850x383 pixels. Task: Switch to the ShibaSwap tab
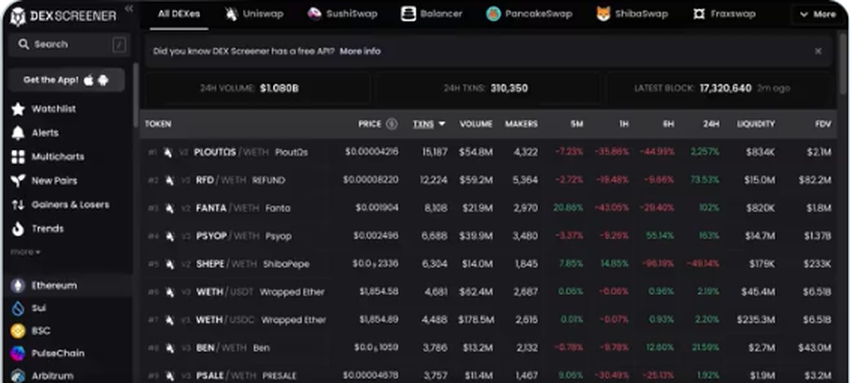[x=632, y=14]
